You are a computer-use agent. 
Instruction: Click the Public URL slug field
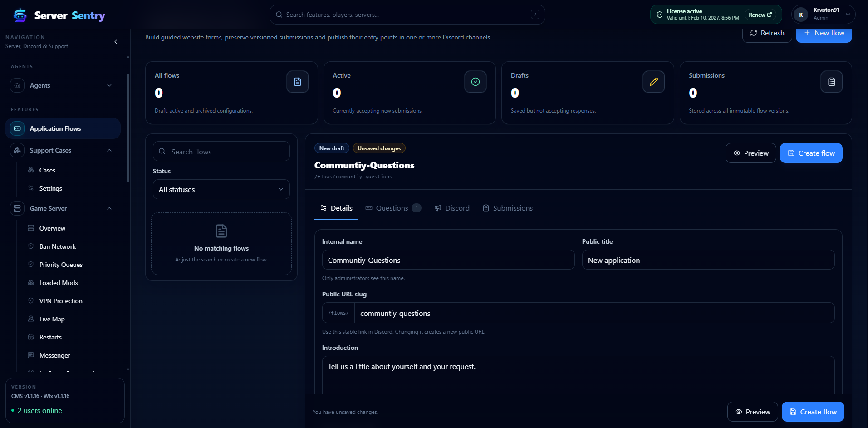[594, 313]
